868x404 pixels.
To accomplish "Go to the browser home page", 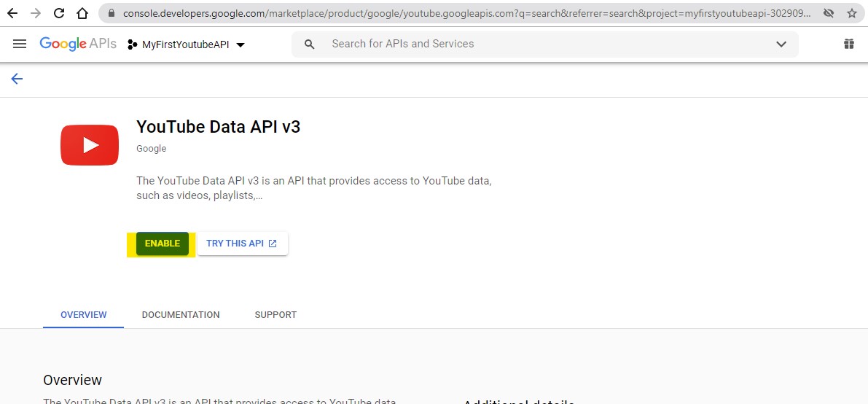I will (82, 13).
